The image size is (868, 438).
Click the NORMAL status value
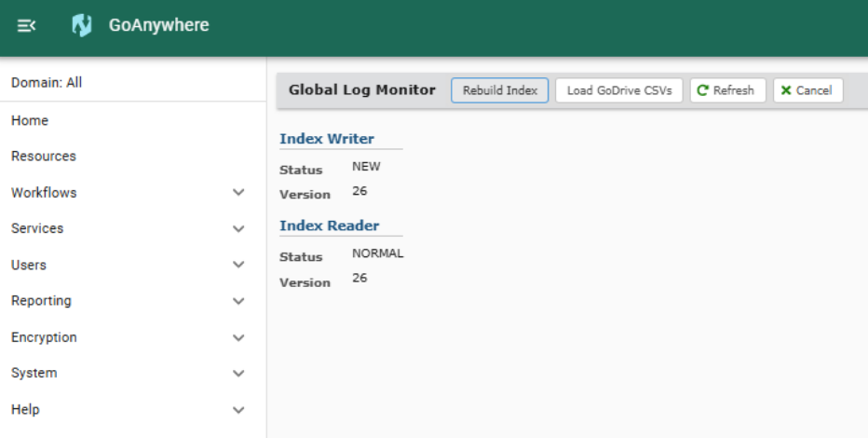pos(377,253)
